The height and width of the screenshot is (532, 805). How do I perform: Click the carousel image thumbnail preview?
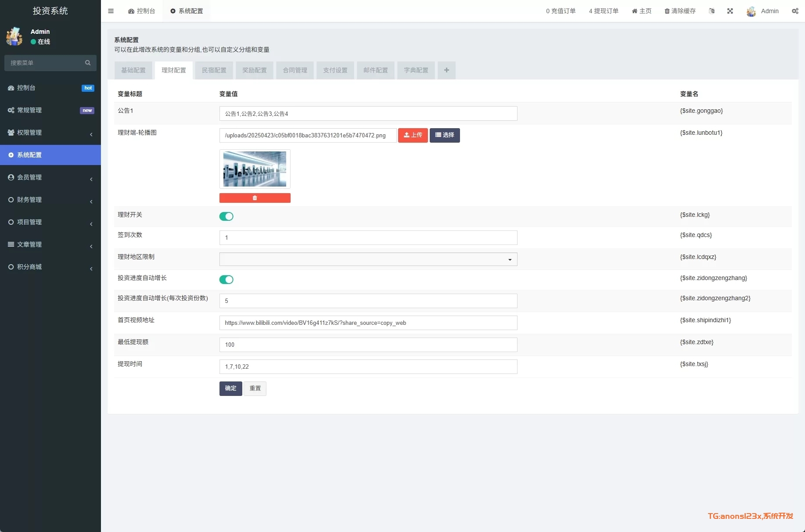255,169
